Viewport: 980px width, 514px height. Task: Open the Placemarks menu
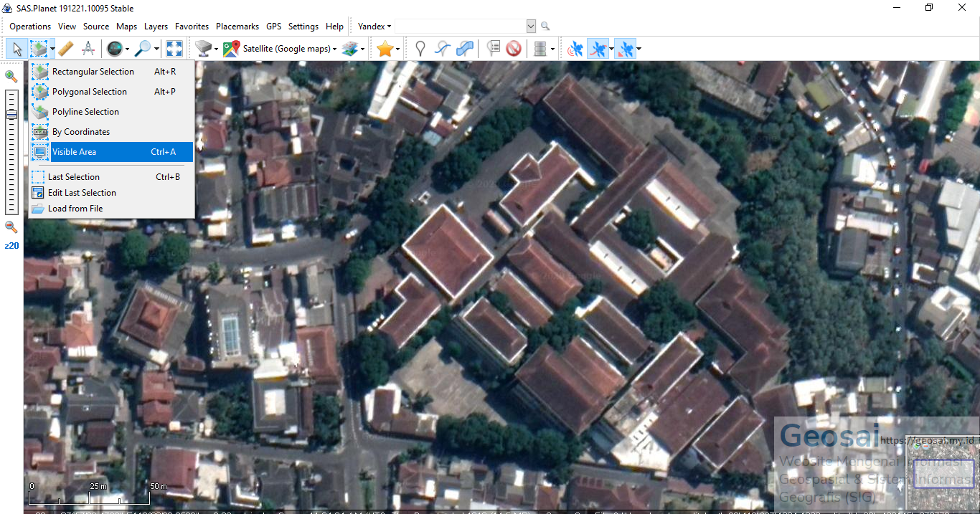[237, 26]
